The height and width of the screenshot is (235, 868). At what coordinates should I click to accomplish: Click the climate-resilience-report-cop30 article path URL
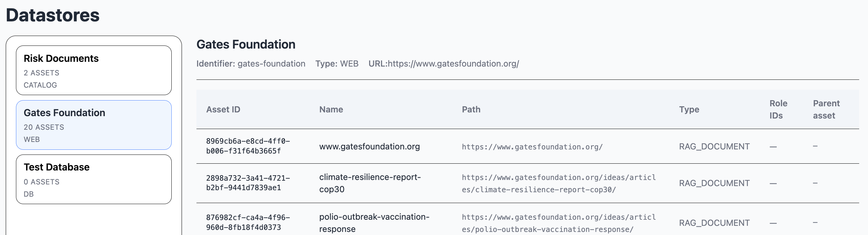(x=559, y=183)
